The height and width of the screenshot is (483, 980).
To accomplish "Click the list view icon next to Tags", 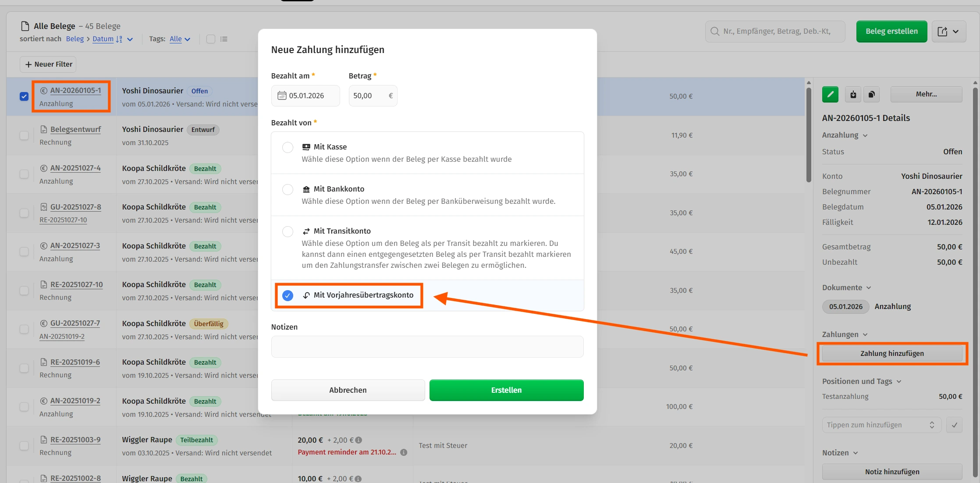I will coord(224,39).
